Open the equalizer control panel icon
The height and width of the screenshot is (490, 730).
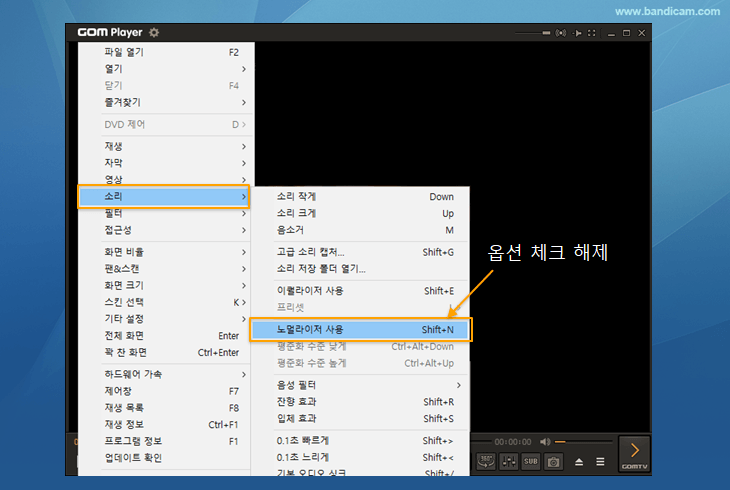point(508,461)
